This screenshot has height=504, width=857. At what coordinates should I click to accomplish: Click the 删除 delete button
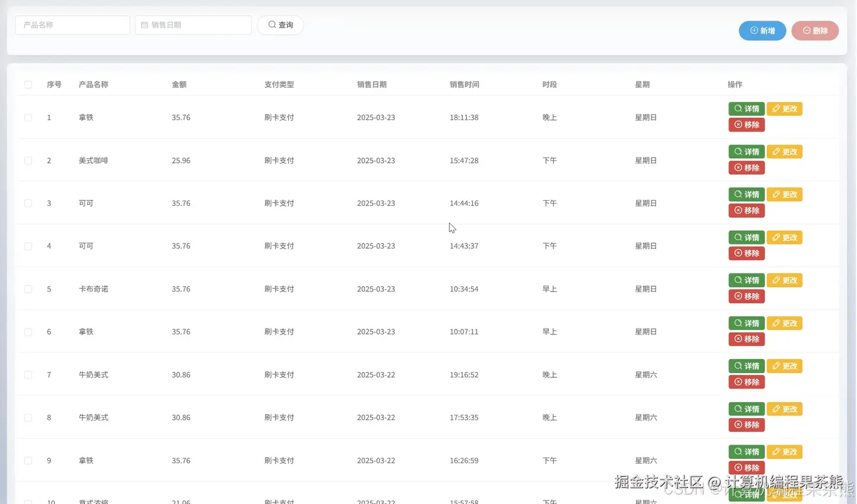pyautogui.click(x=815, y=30)
